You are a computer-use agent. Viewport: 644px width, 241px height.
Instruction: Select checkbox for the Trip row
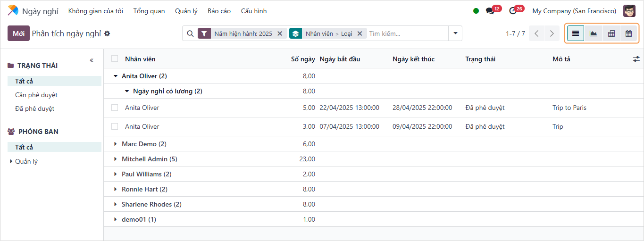click(x=115, y=126)
